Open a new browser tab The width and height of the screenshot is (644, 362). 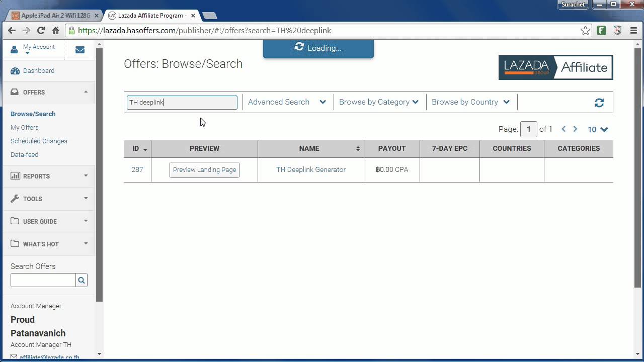209,16
